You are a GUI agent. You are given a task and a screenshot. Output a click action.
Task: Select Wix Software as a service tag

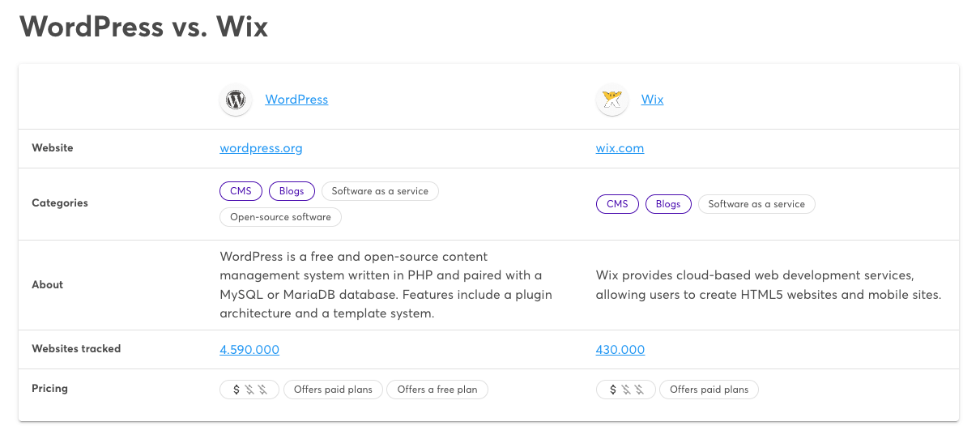tap(756, 204)
